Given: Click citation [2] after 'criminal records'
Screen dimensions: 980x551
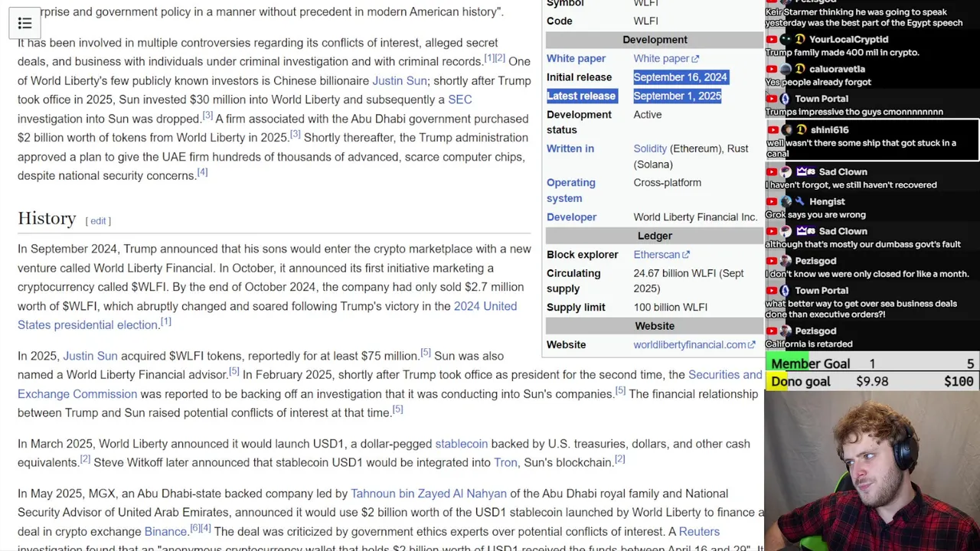Looking at the screenshot, I should pyautogui.click(x=500, y=58).
